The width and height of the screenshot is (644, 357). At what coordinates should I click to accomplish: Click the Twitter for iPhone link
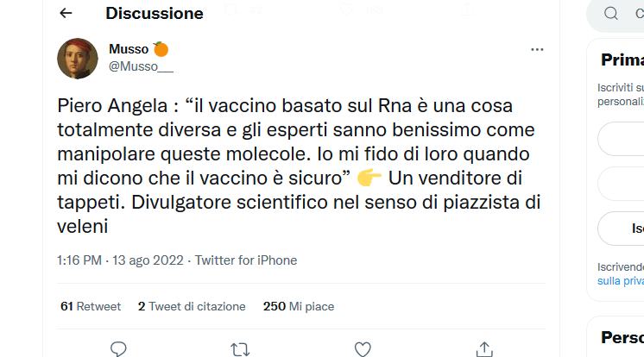pos(246,260)
